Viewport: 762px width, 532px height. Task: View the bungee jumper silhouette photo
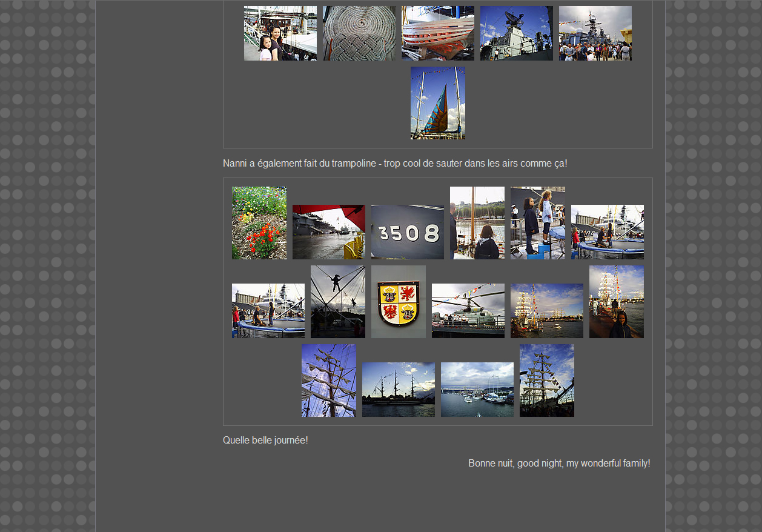[337, 302]
